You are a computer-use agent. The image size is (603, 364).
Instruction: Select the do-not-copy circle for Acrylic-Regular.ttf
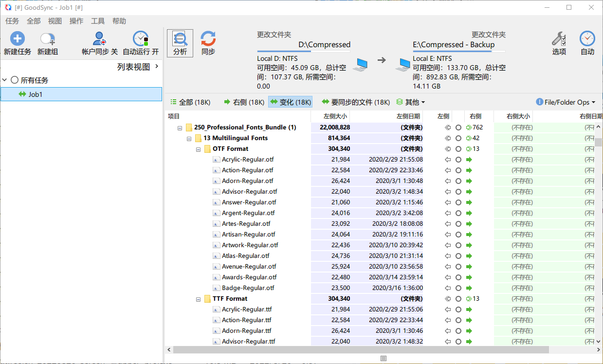point(458,309)
